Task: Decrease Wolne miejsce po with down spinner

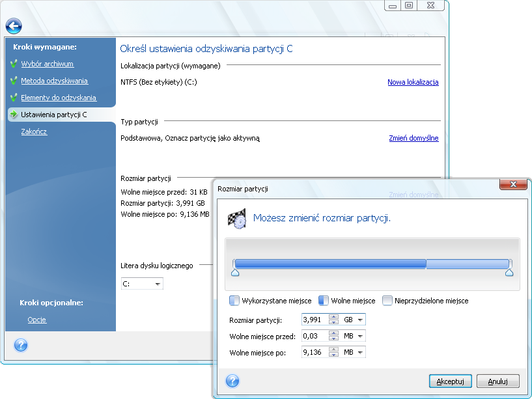Action: 334,355
